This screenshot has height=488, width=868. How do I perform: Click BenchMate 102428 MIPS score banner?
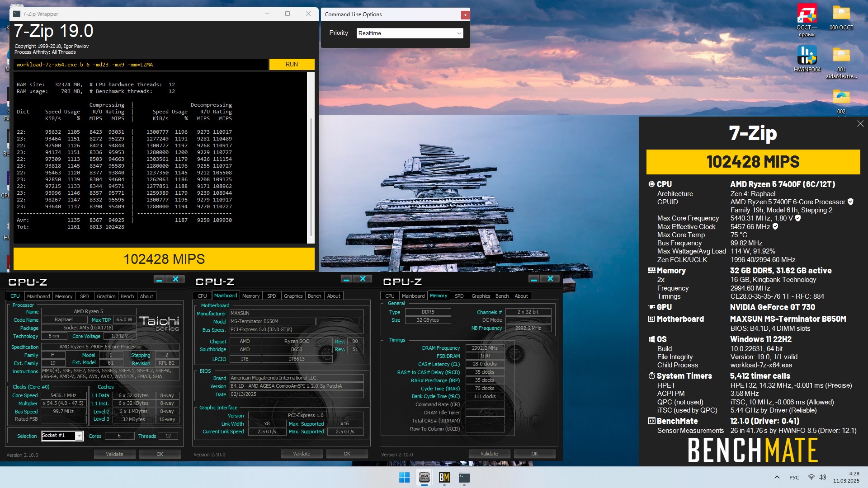click(x=753, y=162)
